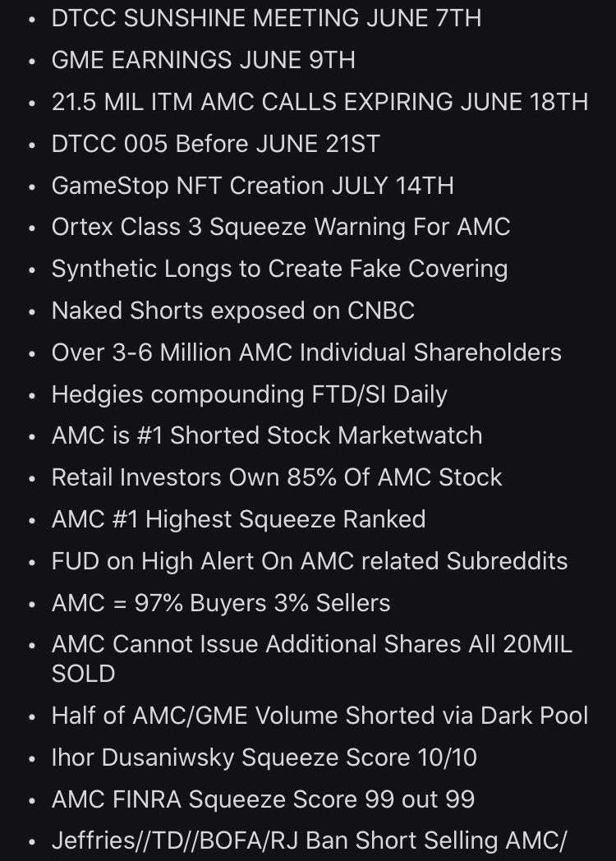The width and height of the screenshot is (616, 861).
Task: Click Retail Investors Own 85% line
Action: [277, 477]
